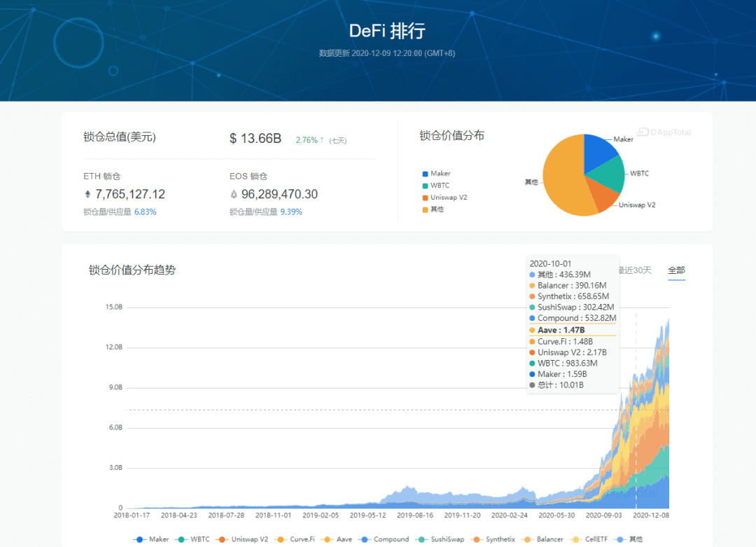Click the green up arrow next to 2.76%
The image size is (756, 547).
click(321, 140)
